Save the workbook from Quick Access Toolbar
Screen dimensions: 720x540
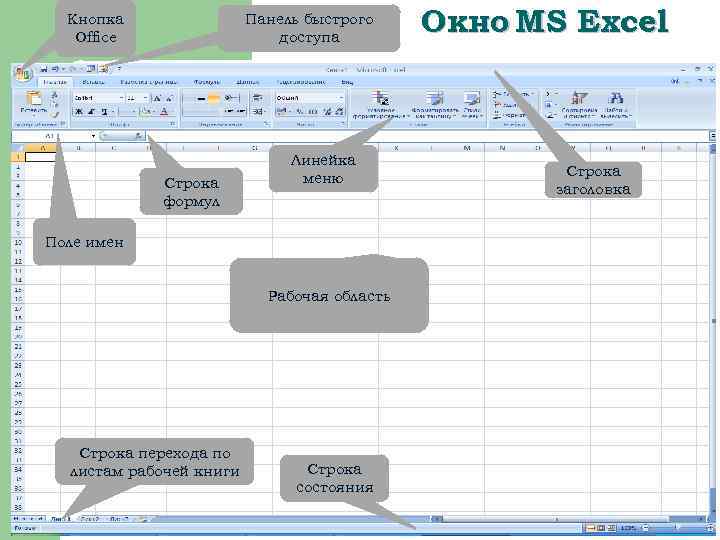pyautogui.click(x=44, y=69)
